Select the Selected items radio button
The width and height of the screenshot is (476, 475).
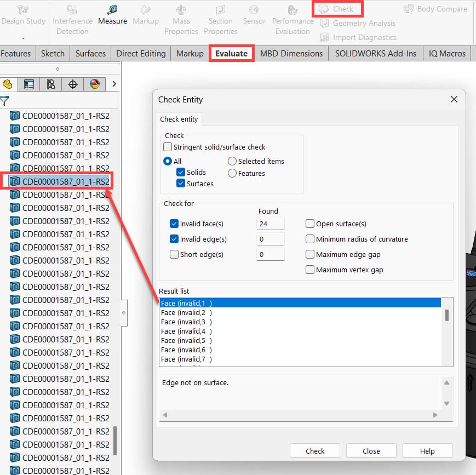(232, 161)
